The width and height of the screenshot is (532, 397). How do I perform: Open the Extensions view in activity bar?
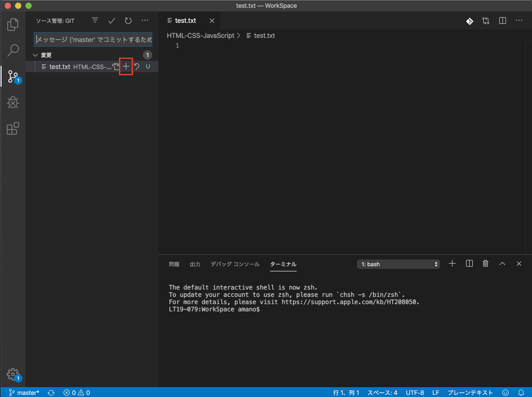(x=13, y=129)
